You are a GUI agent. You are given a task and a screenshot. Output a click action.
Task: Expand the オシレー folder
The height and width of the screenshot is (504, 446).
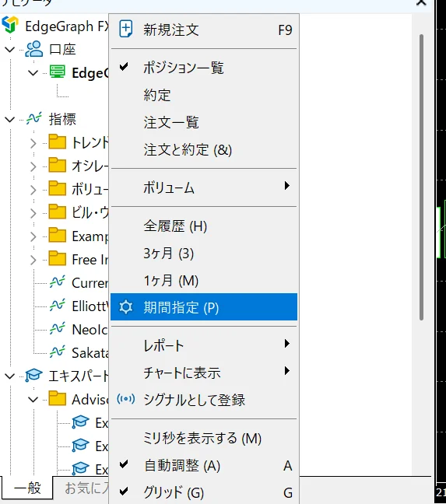coord(33,166)
